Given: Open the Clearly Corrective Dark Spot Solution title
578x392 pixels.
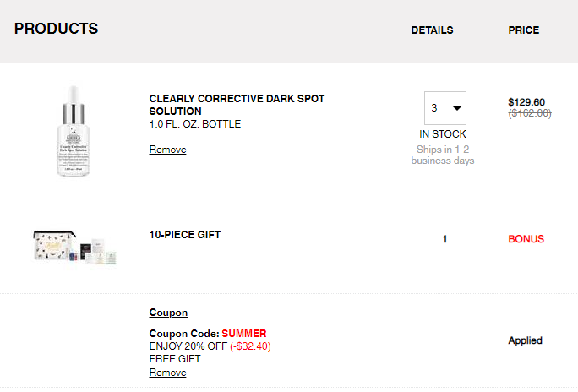Looking at the screenshot, I should tap(237, 105).
